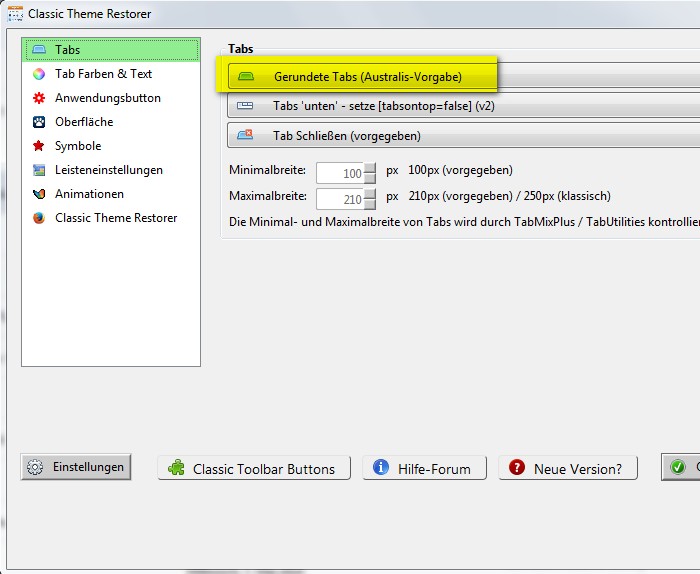Click the blue tab icon beside Tabs entry

pyautogui.click(x=39, y=50)
